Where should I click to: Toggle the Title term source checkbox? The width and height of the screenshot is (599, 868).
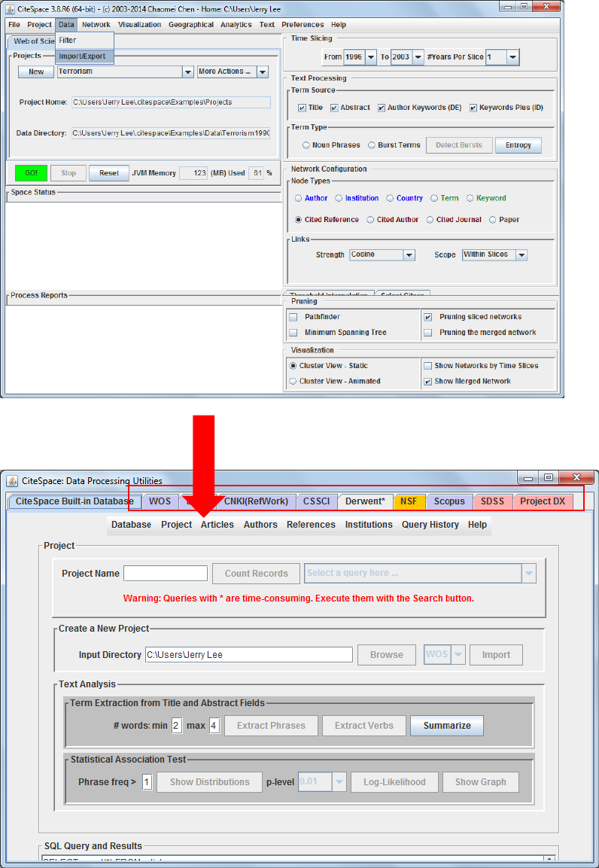[x=302, y=108]
